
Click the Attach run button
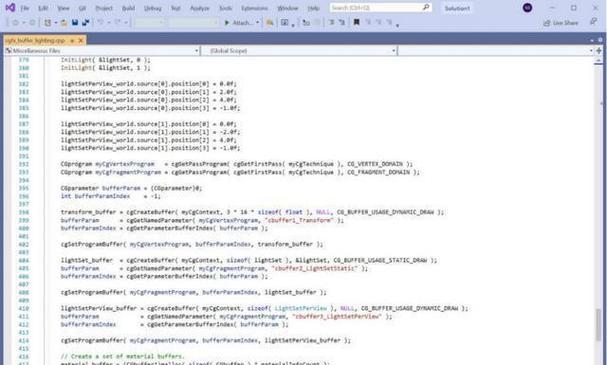238,23
